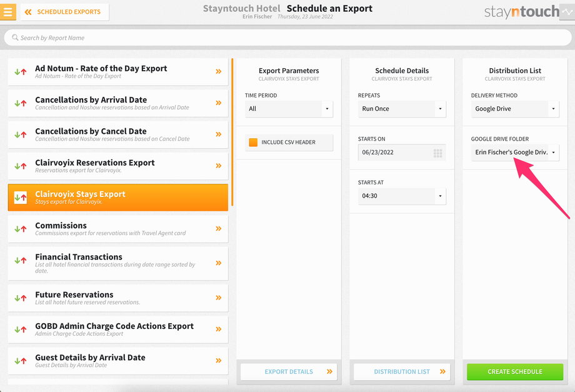Viewport: 575px width, 392px height.
Task: Click the activity icon next to the StayNTouch logo
Action: (x=567, y=12)
